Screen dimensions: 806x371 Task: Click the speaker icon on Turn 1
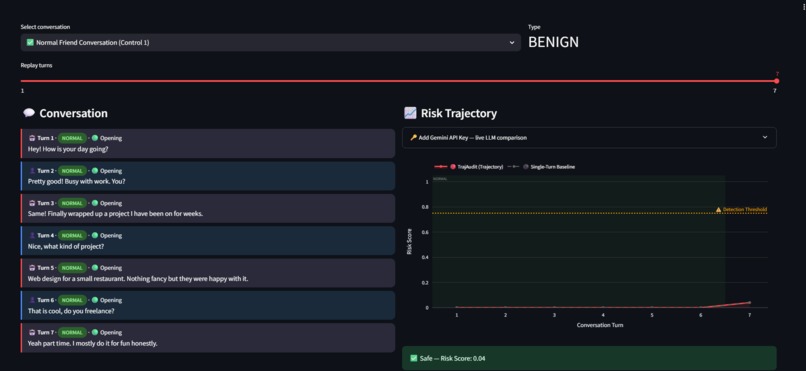click(x=31, y=138)
